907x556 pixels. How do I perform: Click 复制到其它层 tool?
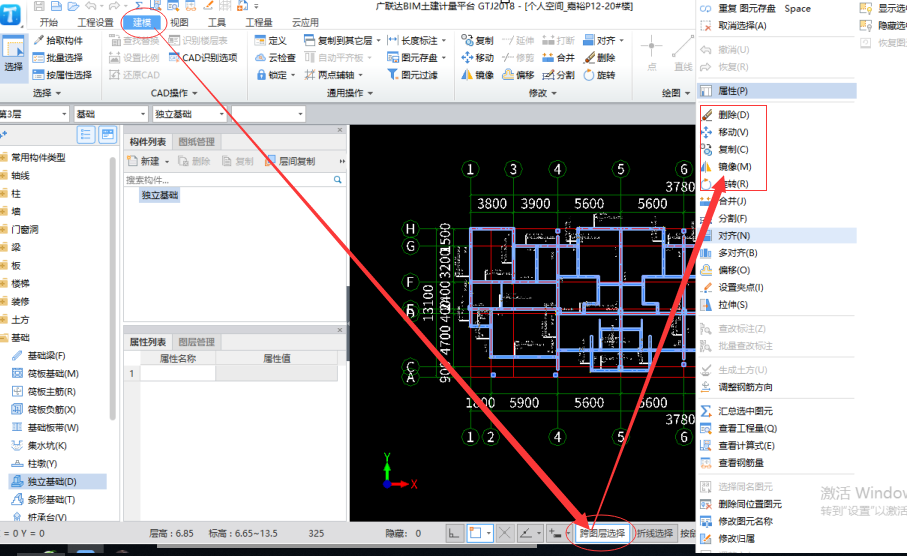click(x=342, y=40)
